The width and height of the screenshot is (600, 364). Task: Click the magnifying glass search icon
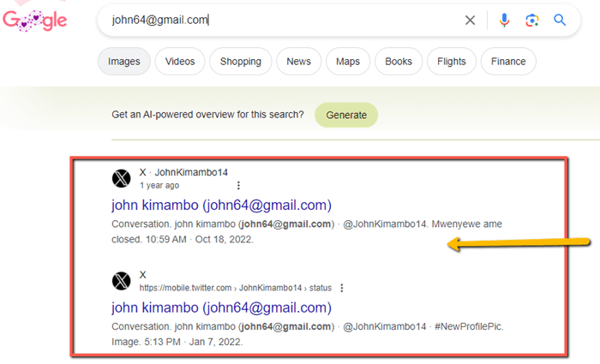(561, 21)
